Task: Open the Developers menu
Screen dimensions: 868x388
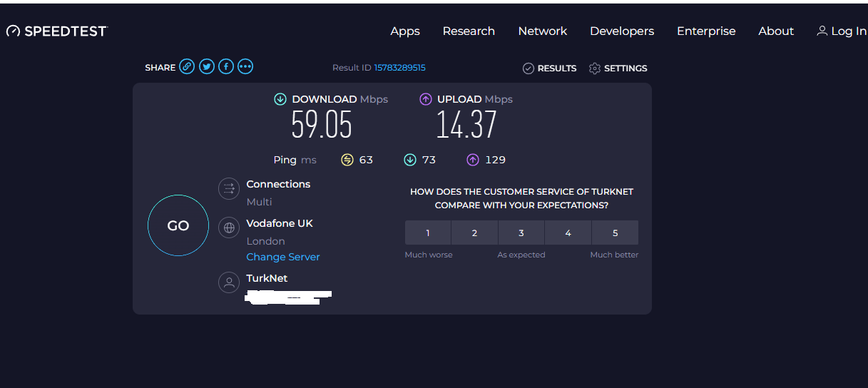Action: click(x=622, y=31)
